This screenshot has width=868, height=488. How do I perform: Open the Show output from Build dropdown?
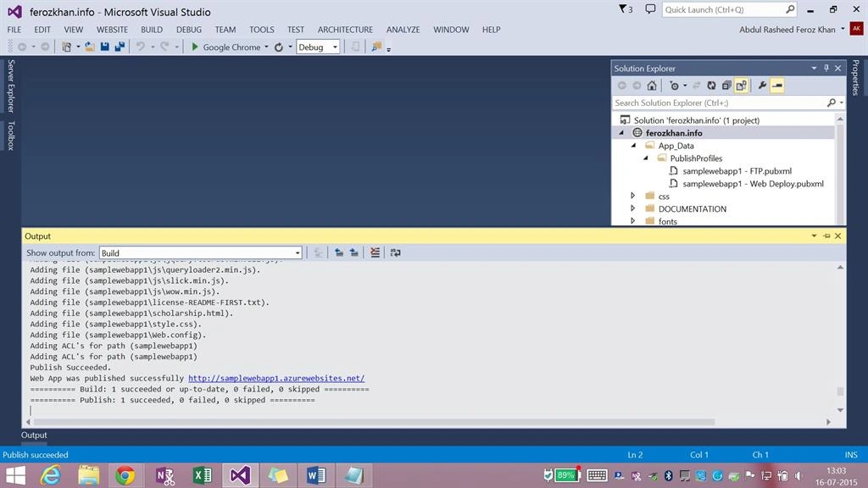200,252
